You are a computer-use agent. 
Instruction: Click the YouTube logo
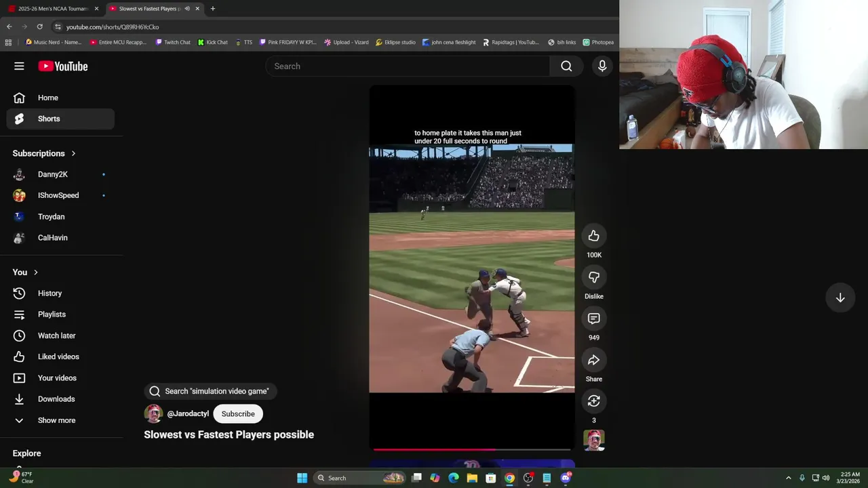coord(62,66)
